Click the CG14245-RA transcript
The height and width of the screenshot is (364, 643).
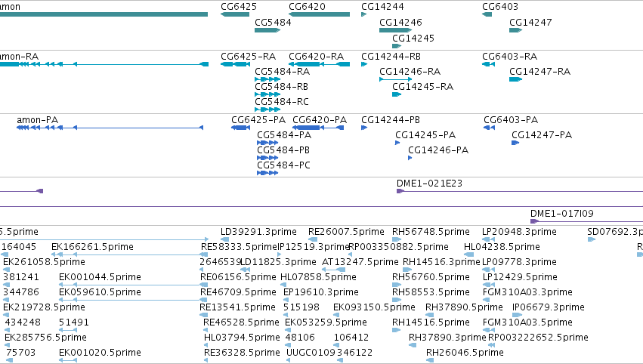[x=397, y=94]
